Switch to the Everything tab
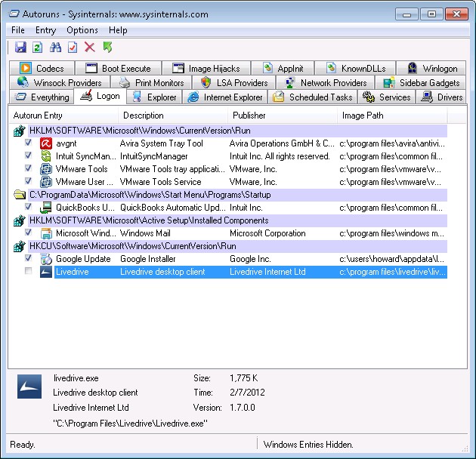 coord(42,97)
